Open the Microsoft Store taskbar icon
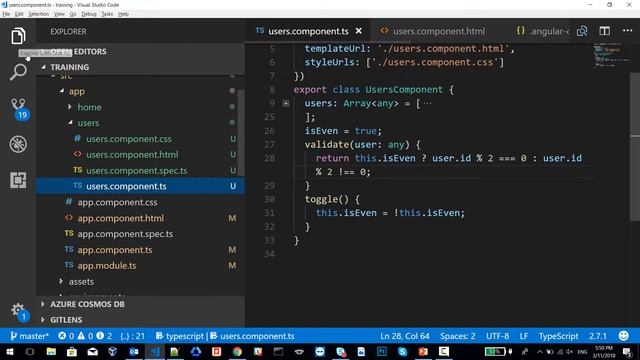640x360 pixels. (x=72, y=351)
